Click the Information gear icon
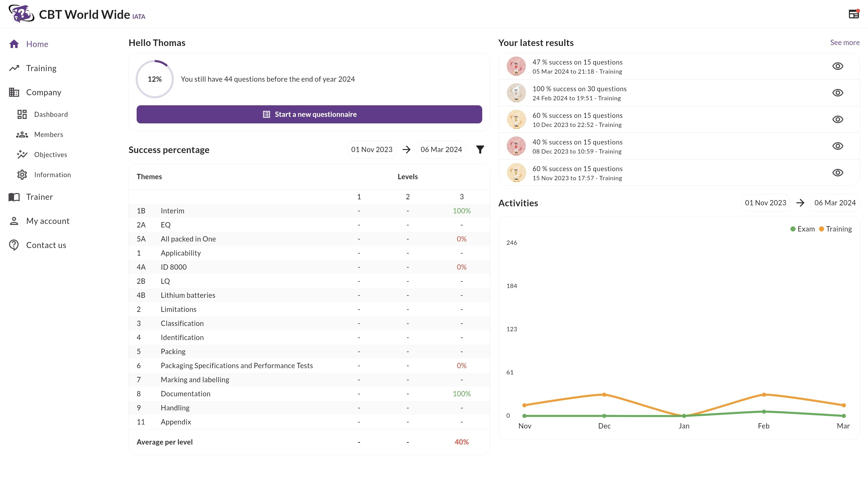Image resolution: width=868 pixels, height=482 pixels. coord(22,175)
